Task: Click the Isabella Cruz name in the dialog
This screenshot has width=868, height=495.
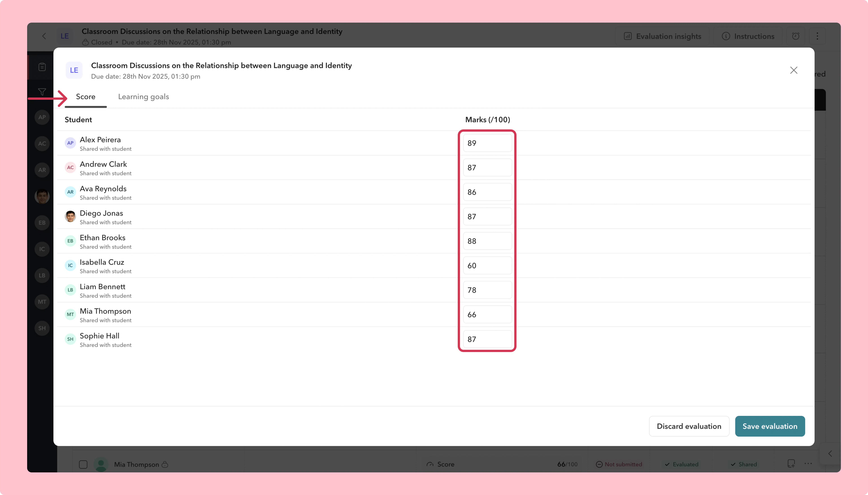Action: [102, 262]
